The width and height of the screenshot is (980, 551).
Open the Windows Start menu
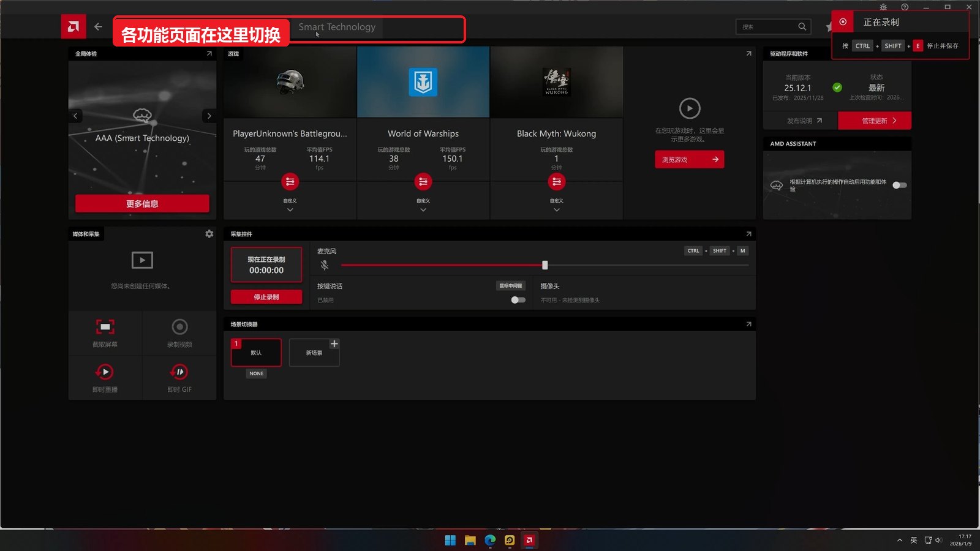[x=450, y=540]
